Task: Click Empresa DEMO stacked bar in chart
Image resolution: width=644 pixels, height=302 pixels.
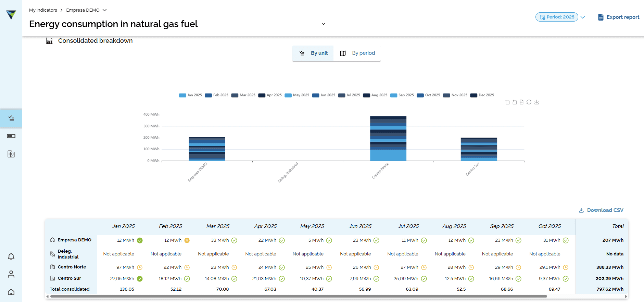Action: click(207, 149)
